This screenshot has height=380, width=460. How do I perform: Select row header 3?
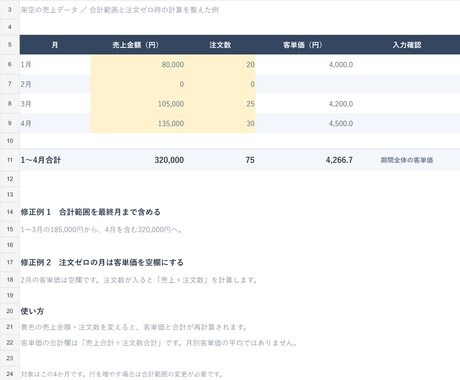coord(10,10)
